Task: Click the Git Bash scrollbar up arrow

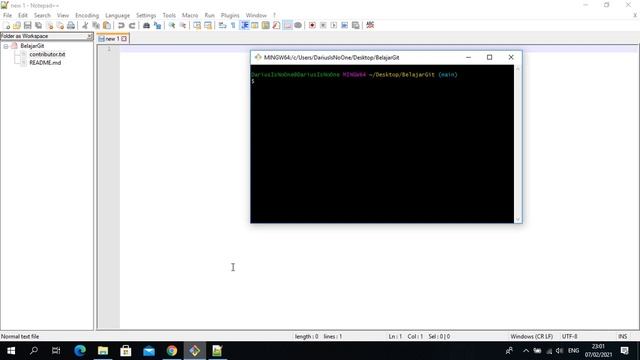Action: (518, 69)
